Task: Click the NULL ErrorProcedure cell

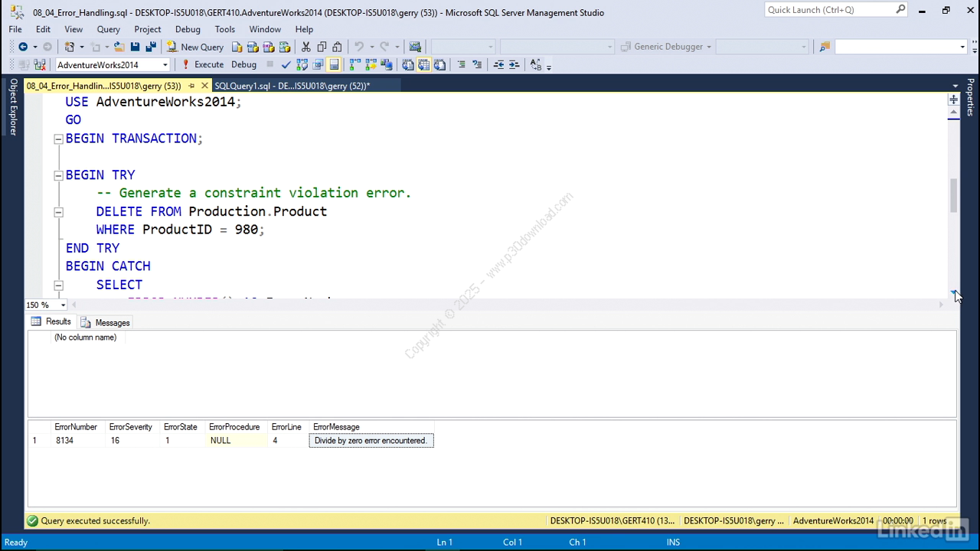Action: click(x=237, y=441)
